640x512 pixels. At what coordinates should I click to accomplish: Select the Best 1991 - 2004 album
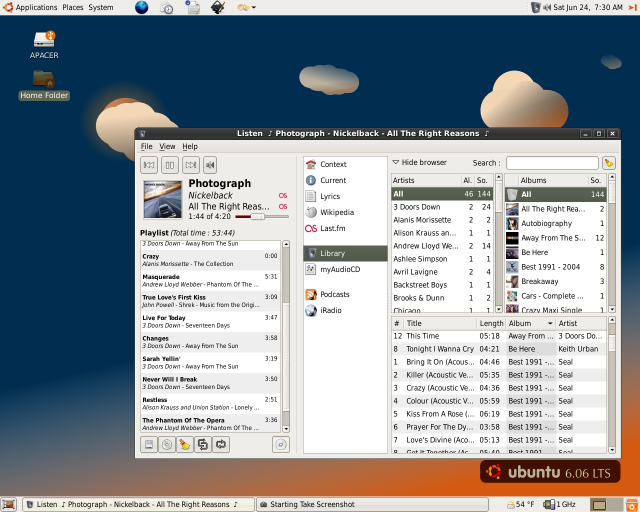tap(556, 267)
